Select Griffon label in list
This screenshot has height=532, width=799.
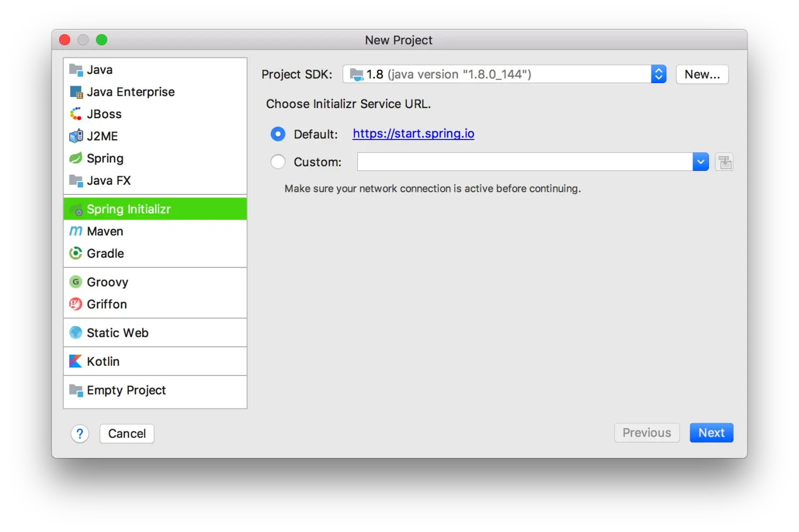point(107,304)
